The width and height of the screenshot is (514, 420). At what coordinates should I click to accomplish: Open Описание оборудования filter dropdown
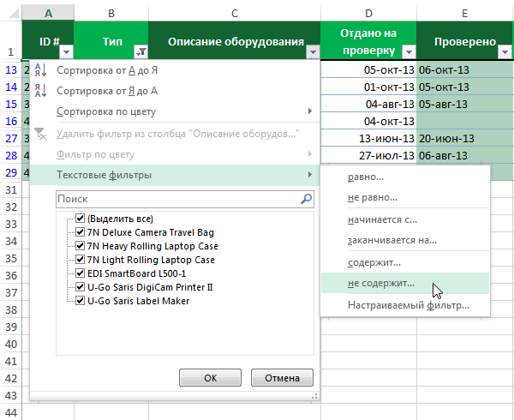pyautogui.click(x=313, y=51)
